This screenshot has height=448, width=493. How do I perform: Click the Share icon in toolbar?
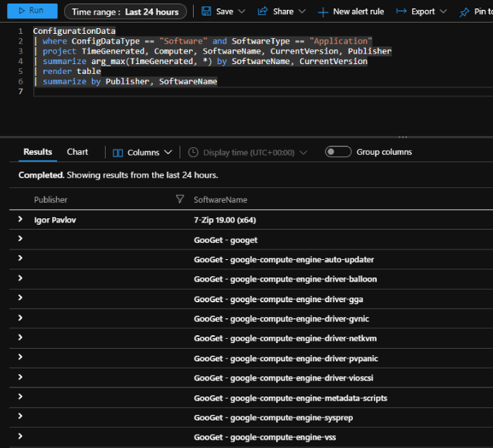[x=263, y=11]
